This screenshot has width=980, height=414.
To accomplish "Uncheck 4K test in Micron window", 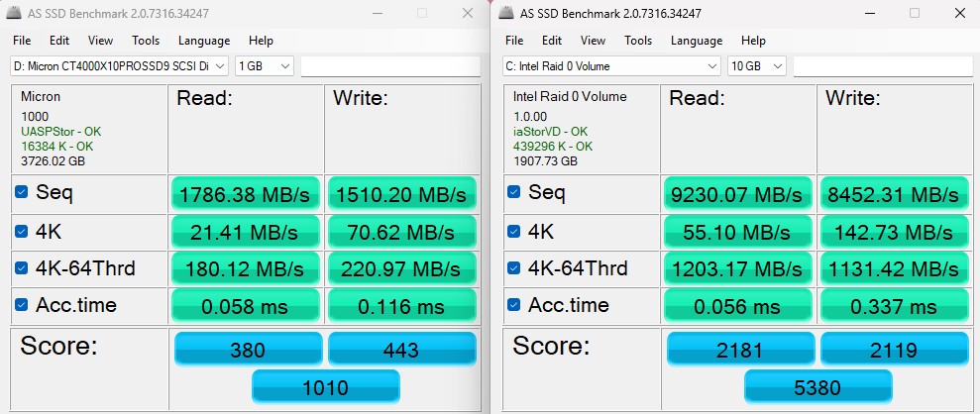I will [x=21, y=232].
